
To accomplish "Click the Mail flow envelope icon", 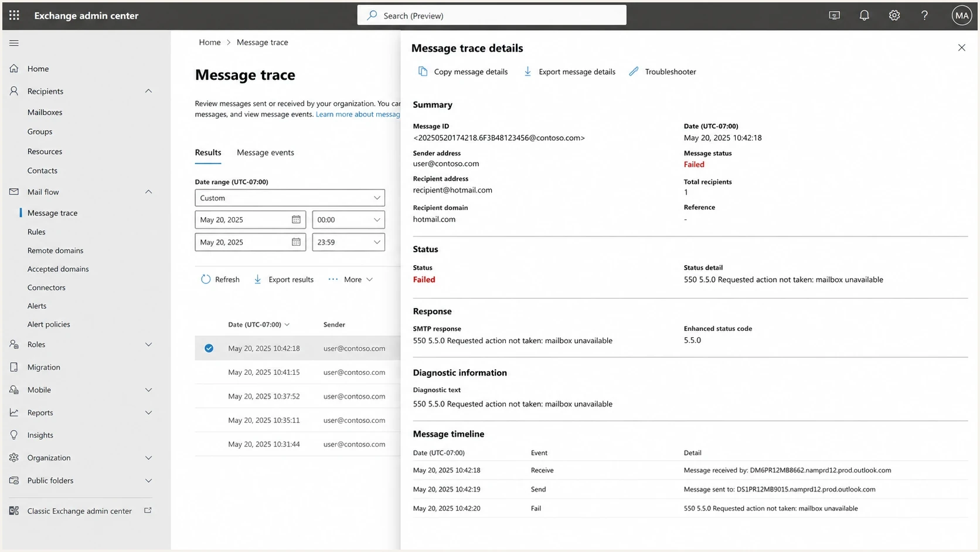I will coord(14,192).
